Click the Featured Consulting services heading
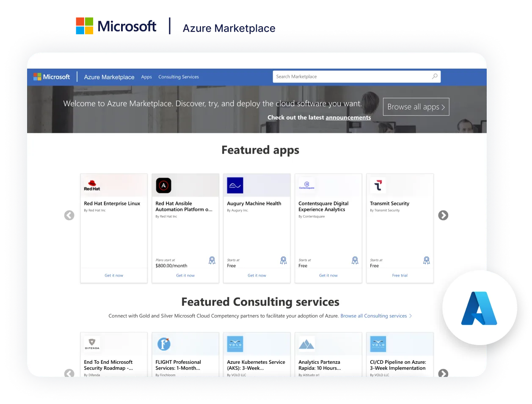 tap(260, 302)
